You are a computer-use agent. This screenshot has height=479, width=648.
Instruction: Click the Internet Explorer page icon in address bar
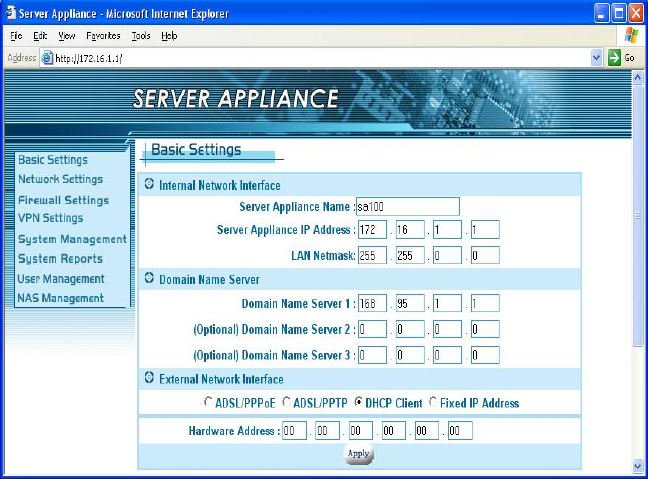(46, 58)
